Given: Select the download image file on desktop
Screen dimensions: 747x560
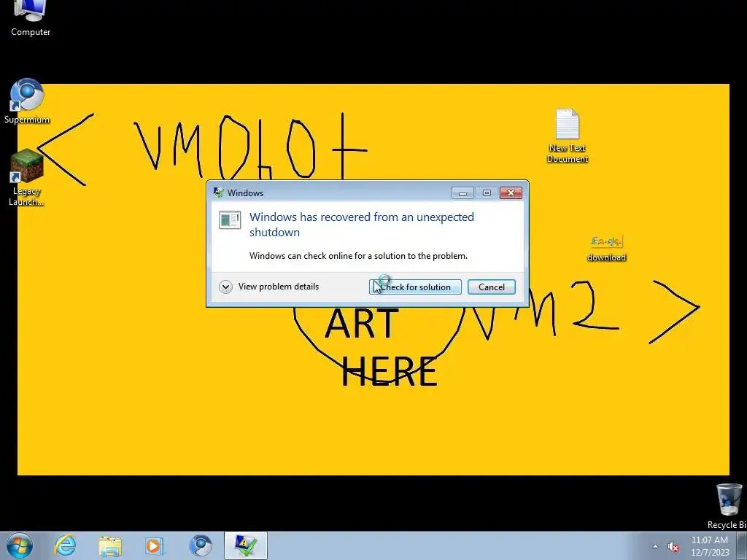Looking at the screenshot, I should coord(606,248).
